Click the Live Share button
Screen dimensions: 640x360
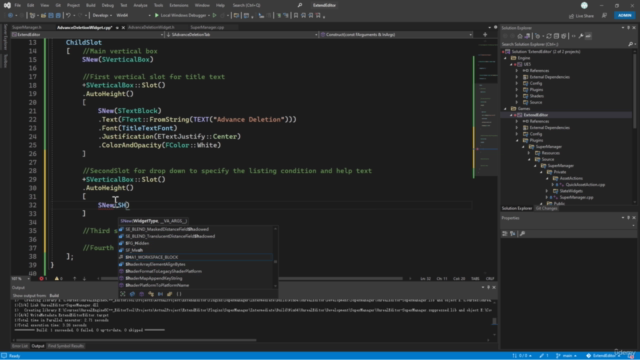(581, 16)
